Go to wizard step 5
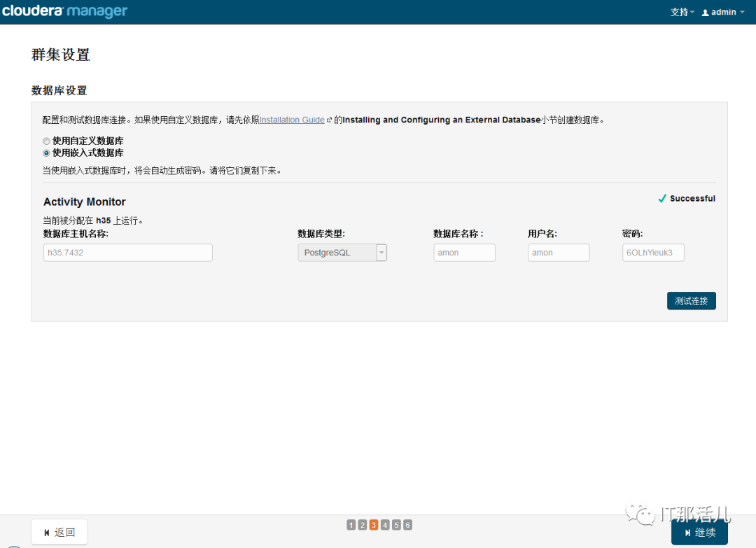 (x=396, y=525)
